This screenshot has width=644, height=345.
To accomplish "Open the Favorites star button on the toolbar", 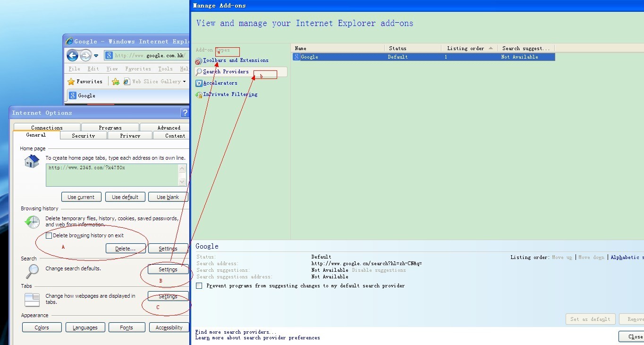I will point(85,81).
